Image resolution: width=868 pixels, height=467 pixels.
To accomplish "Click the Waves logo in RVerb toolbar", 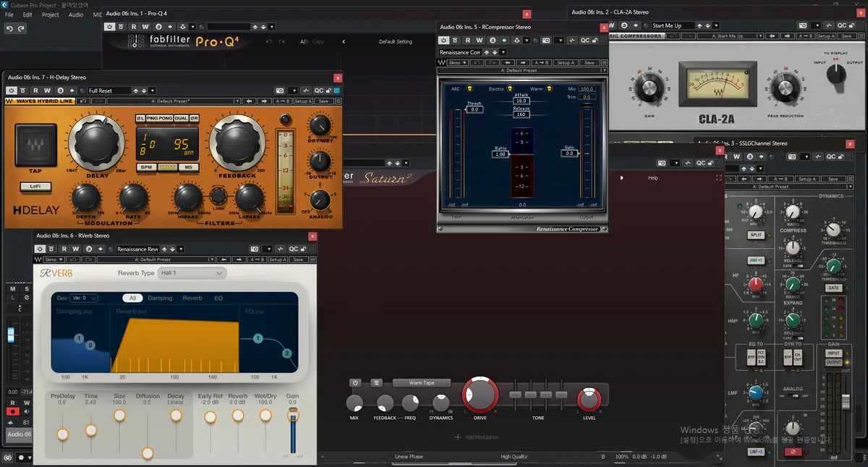I will [x=38, y=259].
